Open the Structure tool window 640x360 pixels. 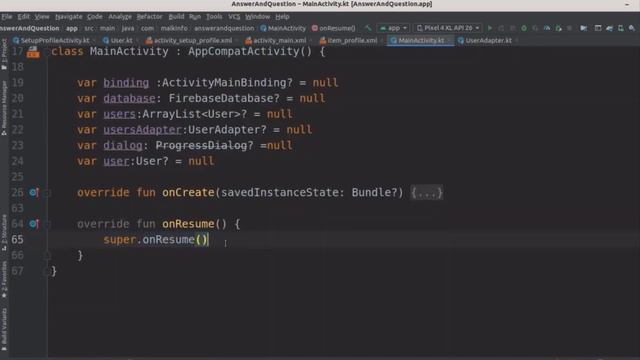4,233
